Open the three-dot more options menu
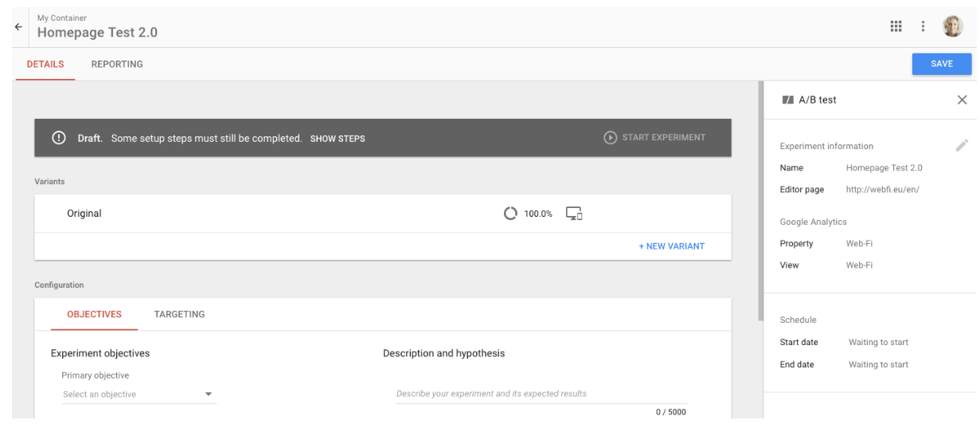This screenshot has width=980, height=428. click(923, 26)
